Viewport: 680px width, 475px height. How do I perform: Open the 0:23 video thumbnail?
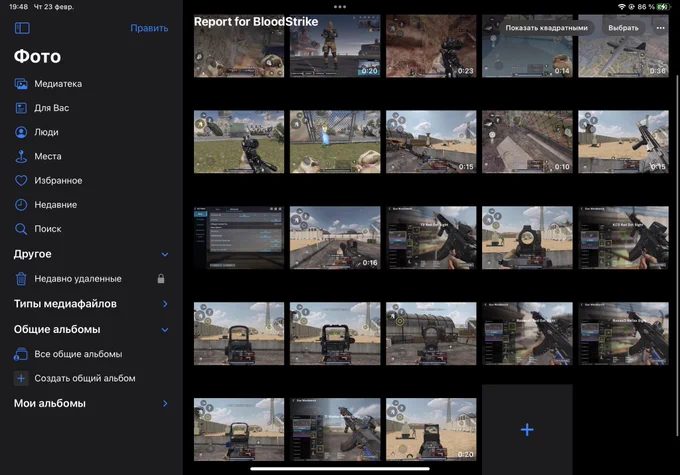(x=431, y=46)
